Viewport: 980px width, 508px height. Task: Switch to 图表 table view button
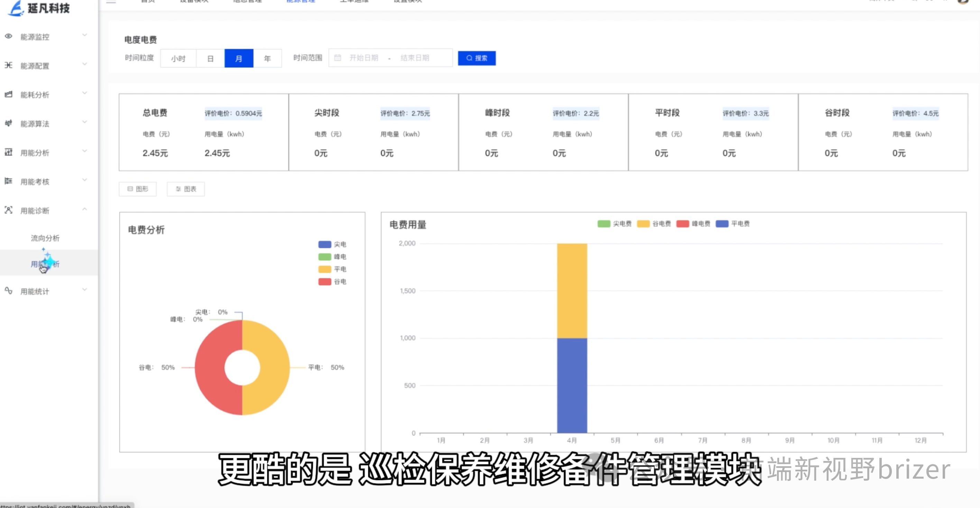tap(186, 189)
